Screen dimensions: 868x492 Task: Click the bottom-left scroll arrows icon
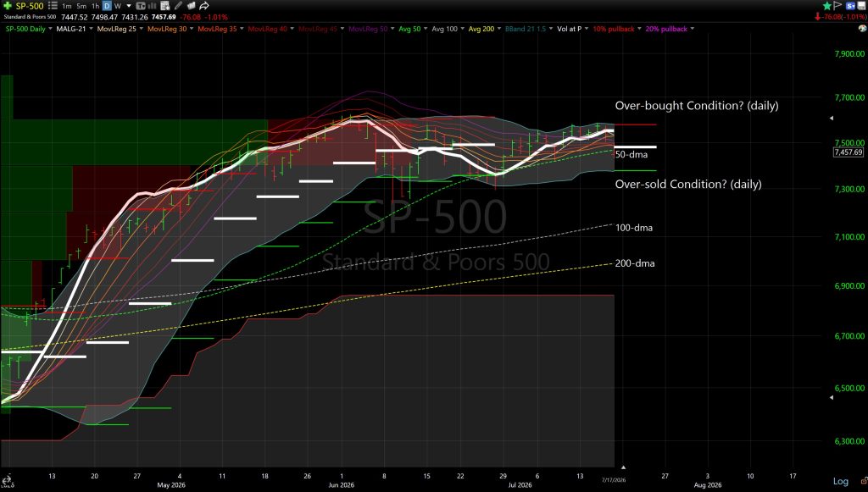pyautogui.click(x=7, y=480)
